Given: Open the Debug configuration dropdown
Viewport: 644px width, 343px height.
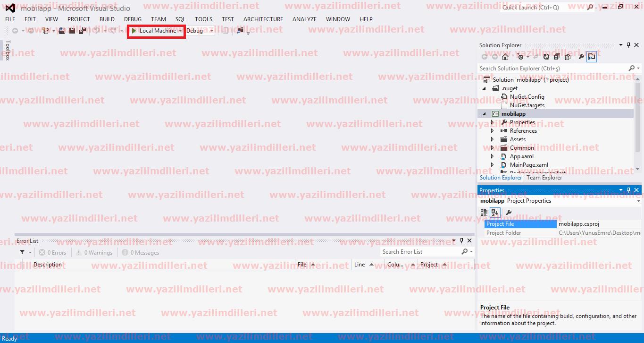Looking at the screenshot, I should click(x=200, y=31).
